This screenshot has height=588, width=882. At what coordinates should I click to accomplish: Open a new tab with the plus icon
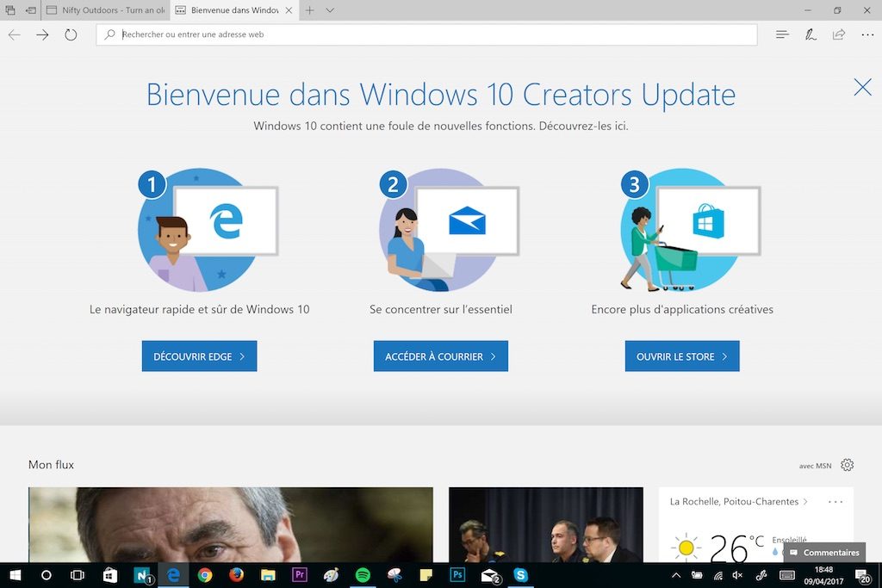click(x=309, y=10)
